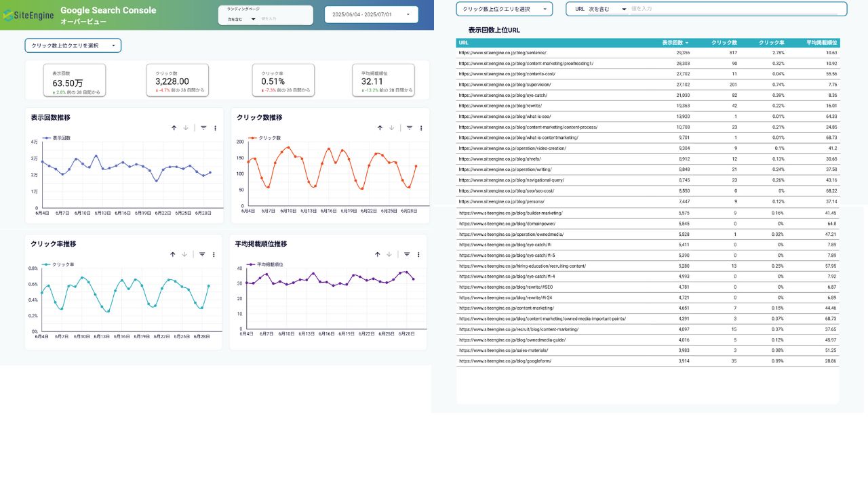
Task: Sort table by 表示回数 column header
Action: (673, 43)
